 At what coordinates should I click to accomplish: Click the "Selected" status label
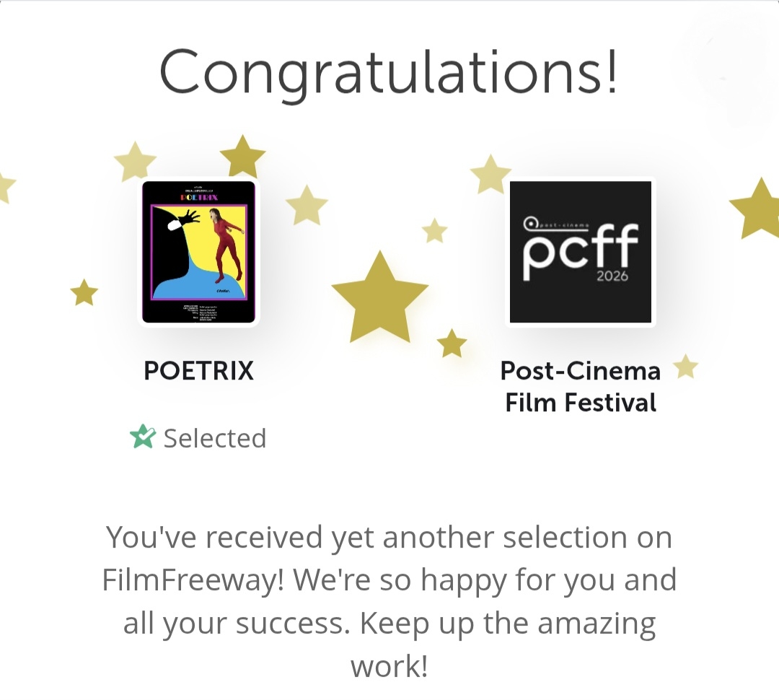coord(215,439)
